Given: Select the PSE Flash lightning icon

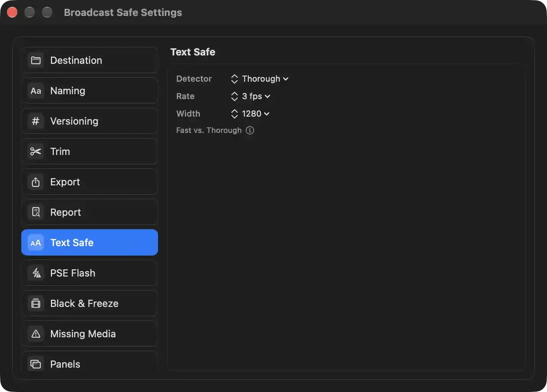Looking at the screenshot, I should coord(36,273).
